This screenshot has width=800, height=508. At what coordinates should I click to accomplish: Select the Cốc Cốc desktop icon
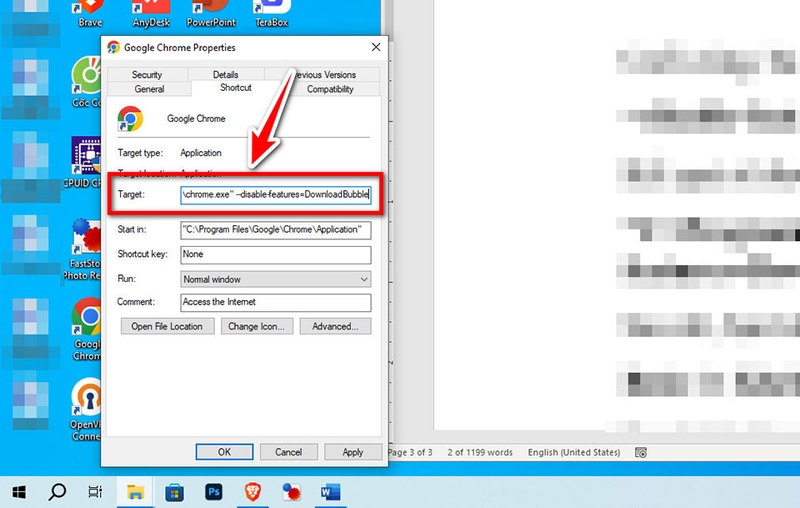click(x=86, y=82)
